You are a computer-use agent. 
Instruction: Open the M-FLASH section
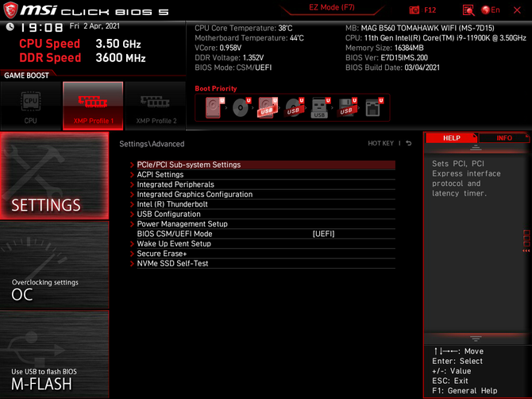pyautogui.click(x=54, y=354)
